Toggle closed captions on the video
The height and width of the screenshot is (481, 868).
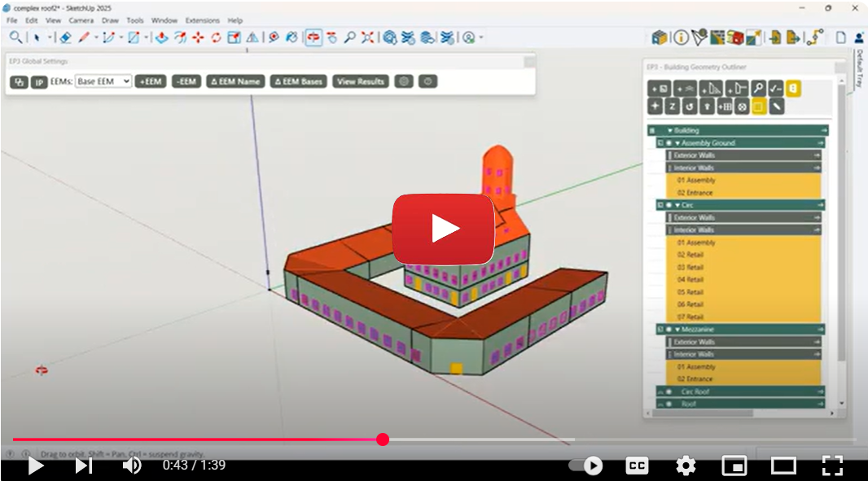(637, 466)
